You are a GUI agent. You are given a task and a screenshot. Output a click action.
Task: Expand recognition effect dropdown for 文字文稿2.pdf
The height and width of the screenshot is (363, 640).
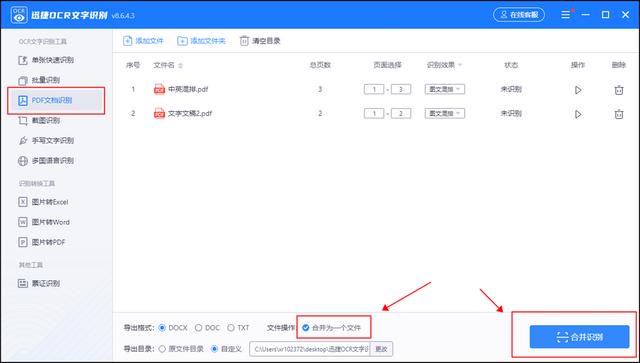[444, 114]
